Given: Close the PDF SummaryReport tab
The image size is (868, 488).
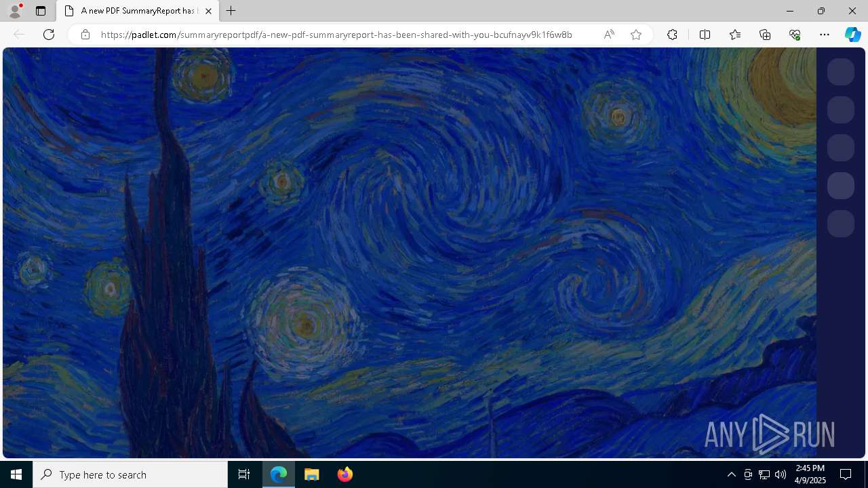Looking at the screenshot, I should [x=208, y=11].
